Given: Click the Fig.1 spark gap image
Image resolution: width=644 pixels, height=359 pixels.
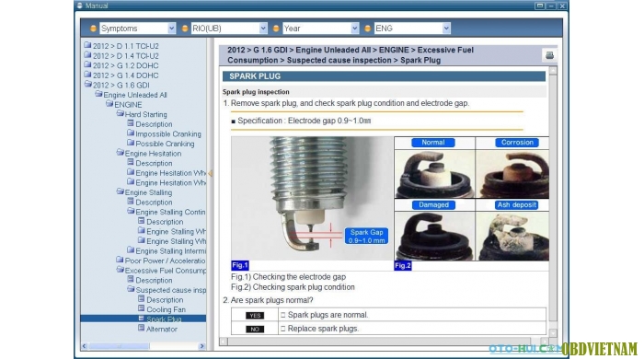Looking at the screenshot, I should click(312, 199).
